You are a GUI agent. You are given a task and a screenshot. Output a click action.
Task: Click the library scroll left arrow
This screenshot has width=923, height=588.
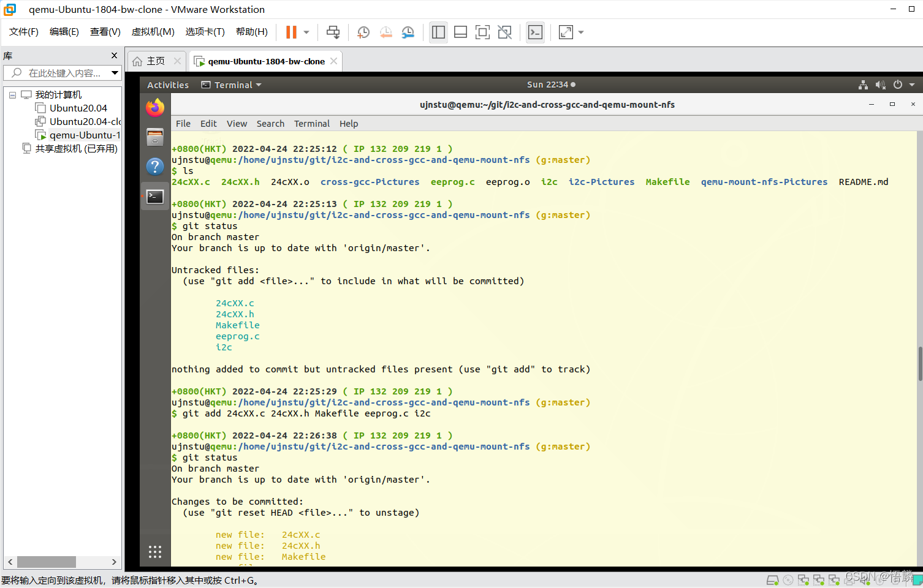pos(10,562)
